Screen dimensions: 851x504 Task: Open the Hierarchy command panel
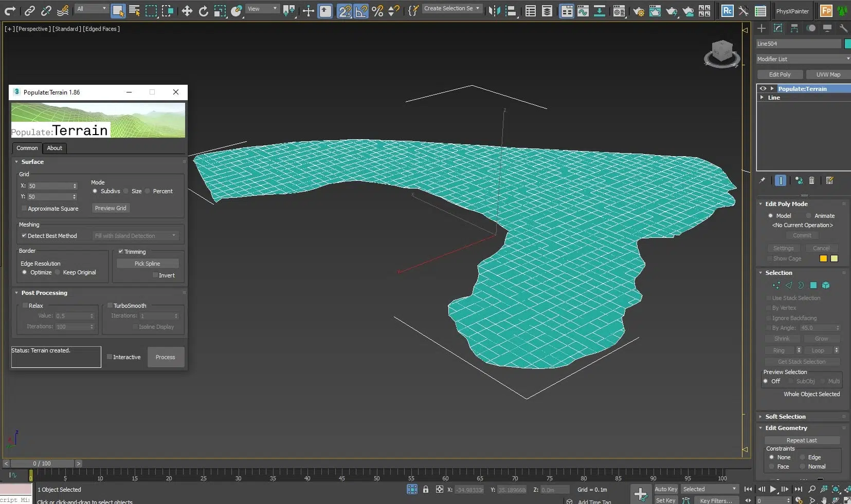pyautogui.click(x=794, y=28)
